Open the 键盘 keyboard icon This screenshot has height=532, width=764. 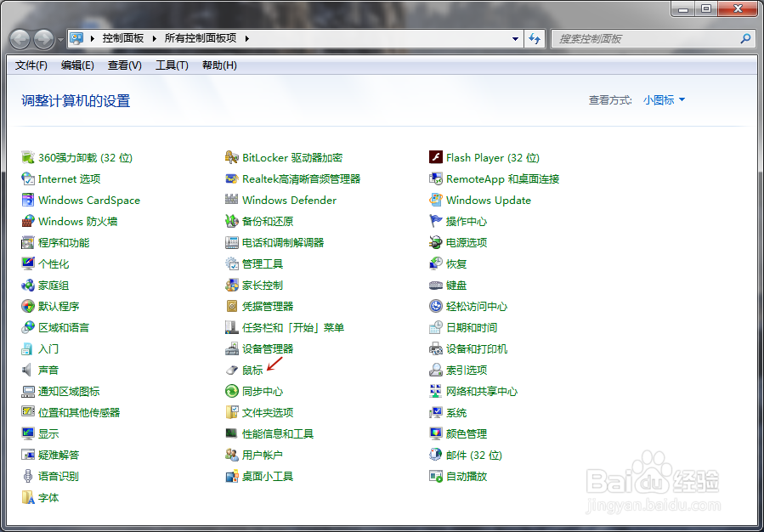click(436, 285)
